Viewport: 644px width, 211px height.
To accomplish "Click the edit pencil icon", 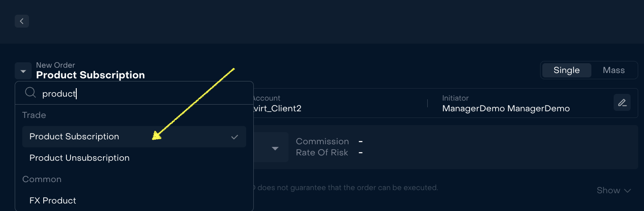I will click(x=622, y=103).
